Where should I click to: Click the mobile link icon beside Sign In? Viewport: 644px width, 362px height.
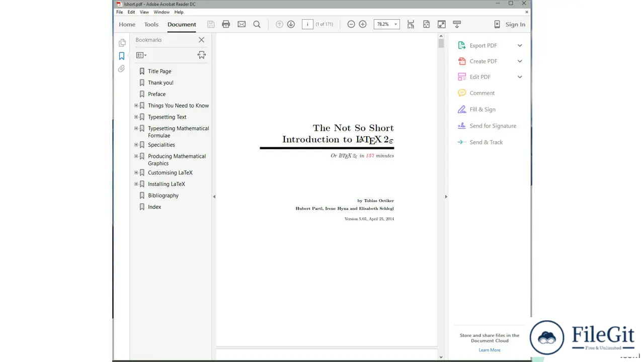(497, 24)
